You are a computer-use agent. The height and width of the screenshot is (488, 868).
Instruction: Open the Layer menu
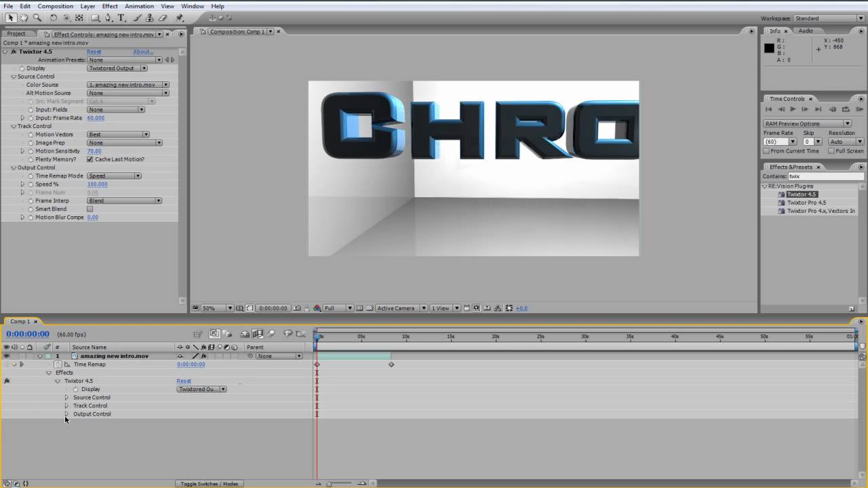pos(87,6)
